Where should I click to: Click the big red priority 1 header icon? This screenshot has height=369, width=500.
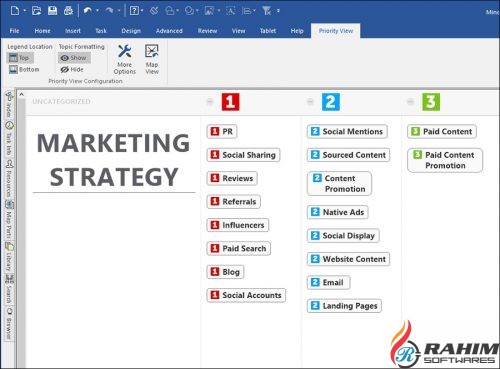230,102
